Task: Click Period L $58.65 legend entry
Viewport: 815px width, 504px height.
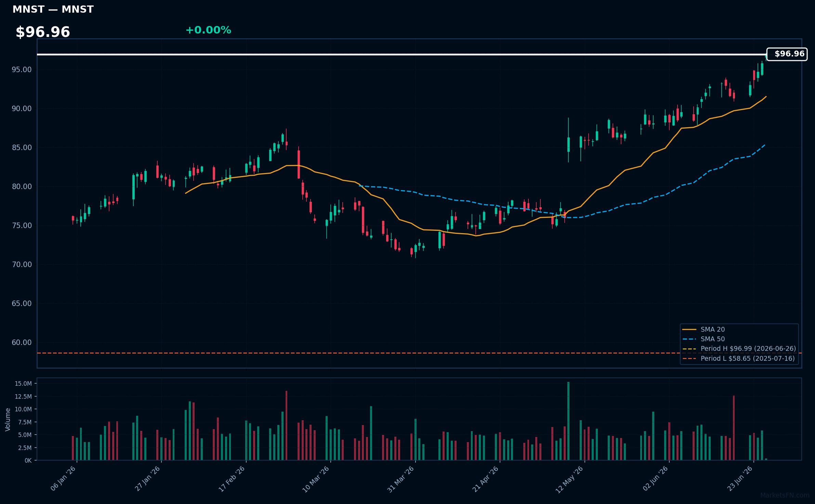Action: click(x=738, y=358)
